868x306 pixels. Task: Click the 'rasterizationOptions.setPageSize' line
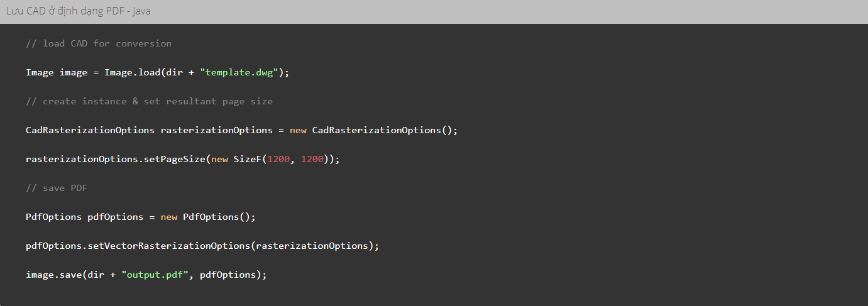183,159
